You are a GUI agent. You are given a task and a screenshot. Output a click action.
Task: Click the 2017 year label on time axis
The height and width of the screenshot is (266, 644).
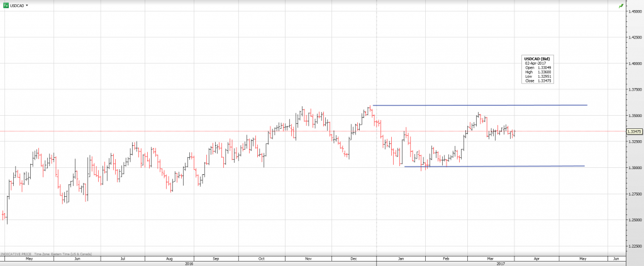click(x=500, y=263)
